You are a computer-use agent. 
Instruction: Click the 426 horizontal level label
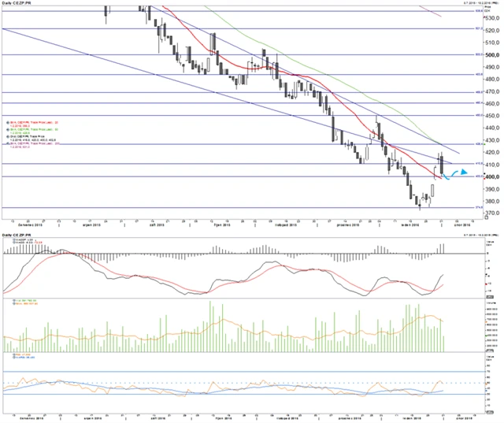tap(479, 144)
